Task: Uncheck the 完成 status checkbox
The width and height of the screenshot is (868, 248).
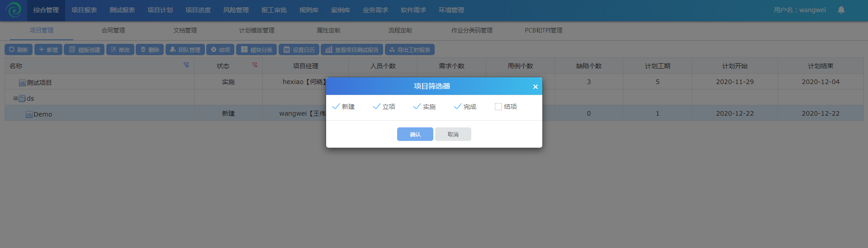Action: pos(457,107)
